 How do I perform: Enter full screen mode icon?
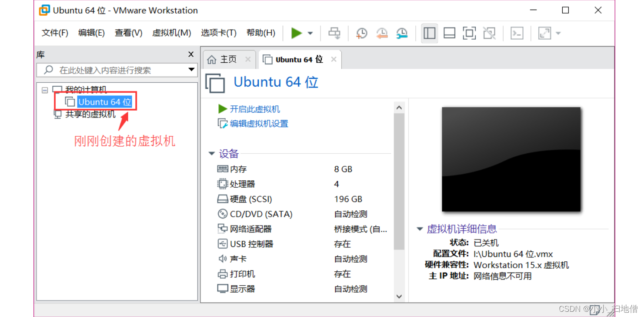[469, 33]
